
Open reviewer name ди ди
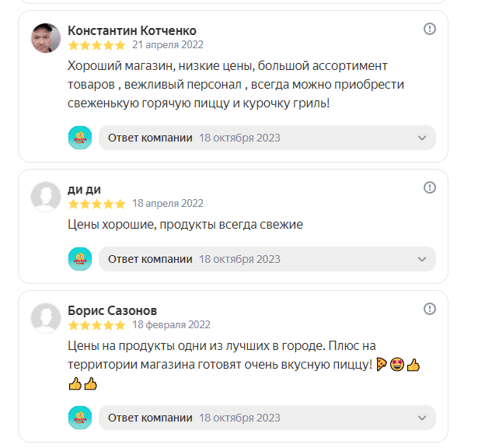click(x=84, y=189)
